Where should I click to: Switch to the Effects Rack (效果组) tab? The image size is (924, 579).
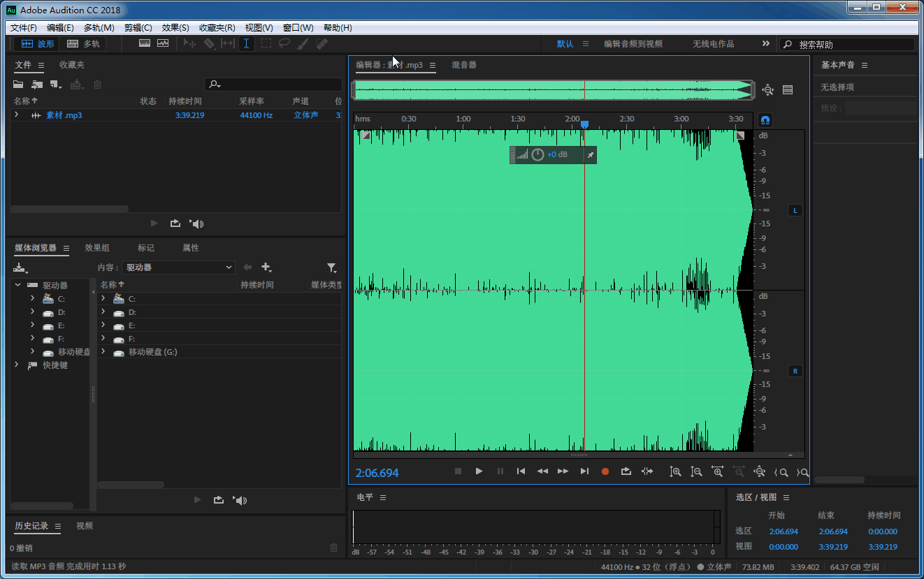click(x=97, y=248)
